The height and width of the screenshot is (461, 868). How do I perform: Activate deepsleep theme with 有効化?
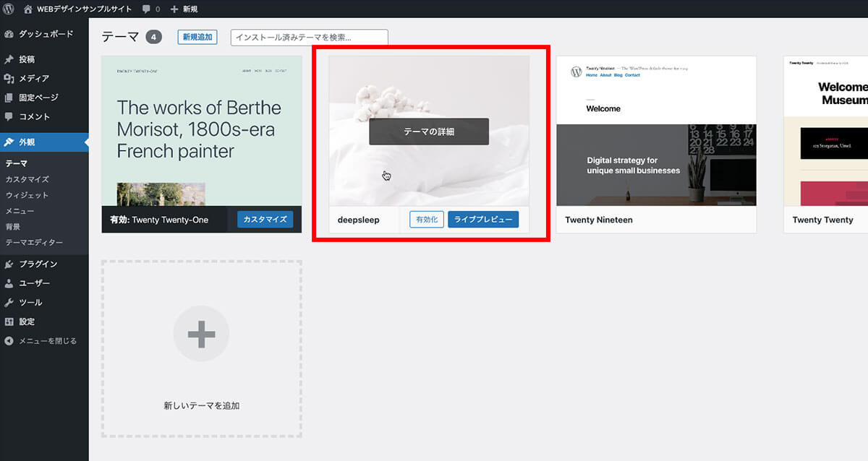(x=427, y=220)
